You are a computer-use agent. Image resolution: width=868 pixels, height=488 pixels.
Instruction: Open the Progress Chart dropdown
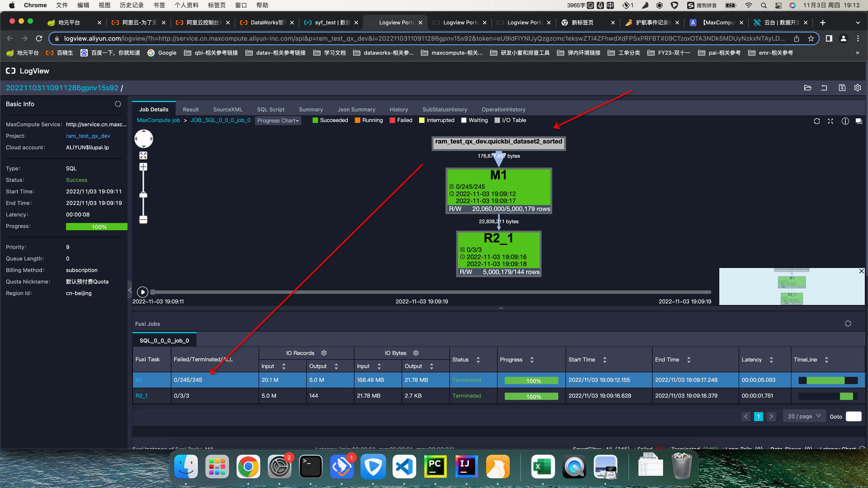point(278,121)
